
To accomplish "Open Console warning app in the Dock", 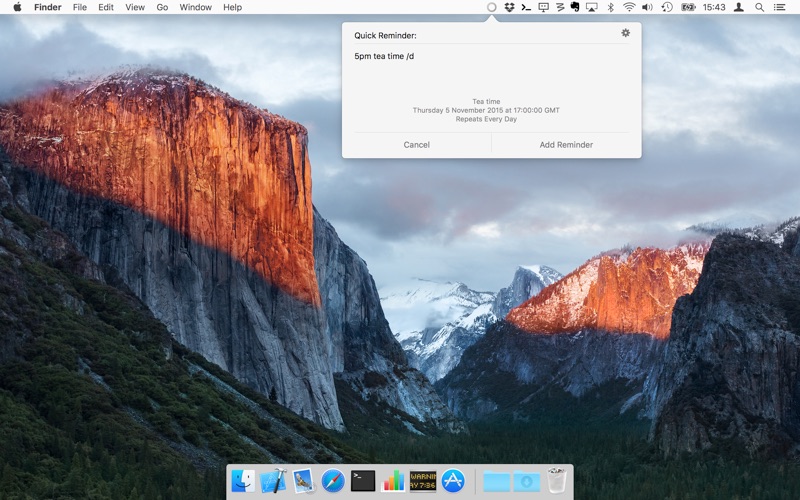I will 423,481.
